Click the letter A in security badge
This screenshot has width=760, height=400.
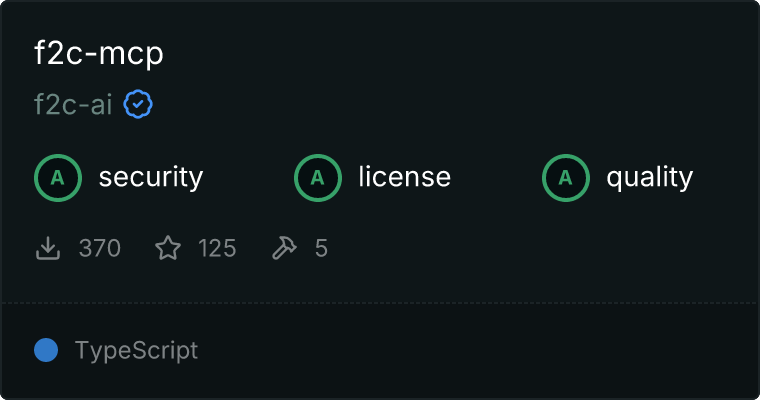tap(58, 178)
